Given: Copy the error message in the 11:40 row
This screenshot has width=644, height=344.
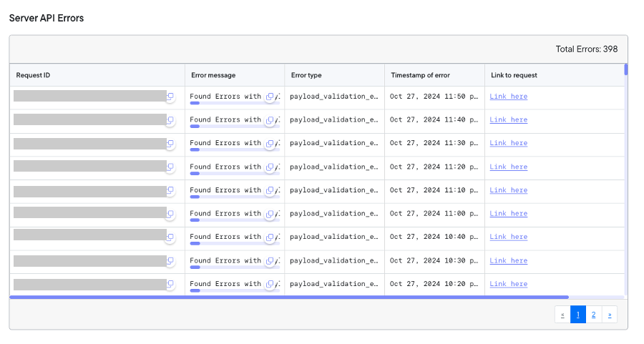Looking at the screenshot, I should [x=270, y=120].
